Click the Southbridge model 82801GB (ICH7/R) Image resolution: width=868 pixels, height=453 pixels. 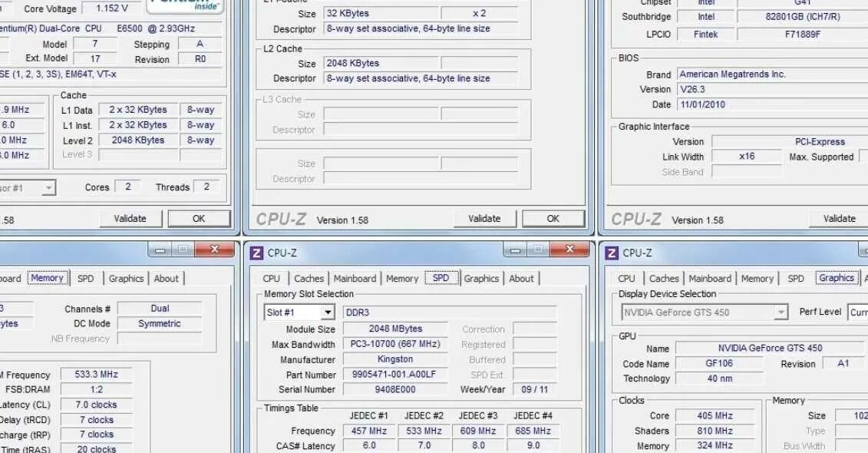point(803,17)
